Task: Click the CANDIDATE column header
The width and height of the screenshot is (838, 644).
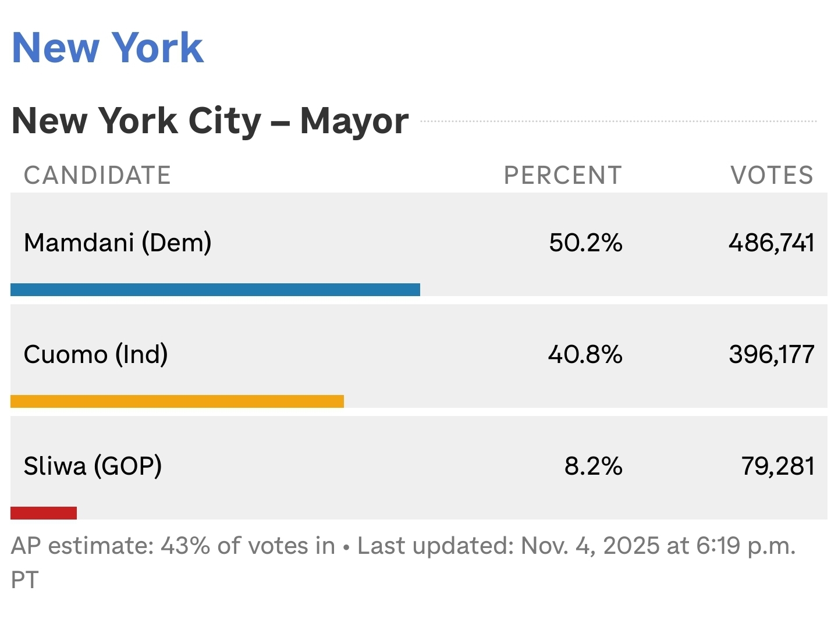Action: click(97, 175)
